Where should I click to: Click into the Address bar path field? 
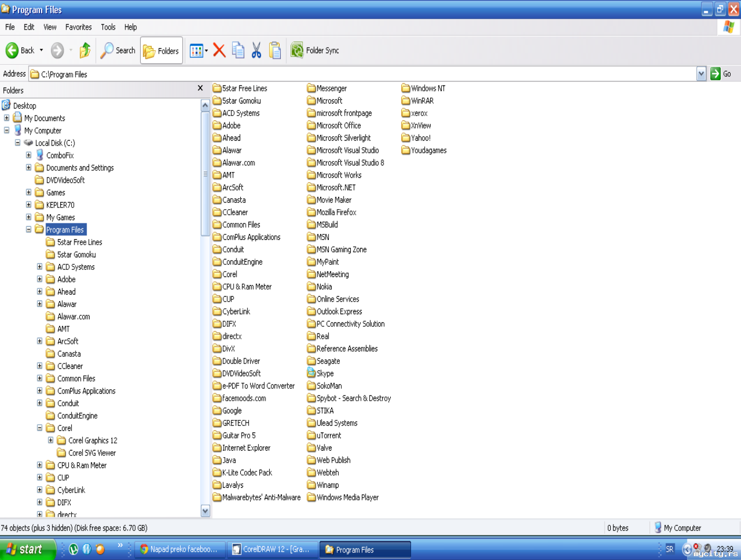[362, 74]
